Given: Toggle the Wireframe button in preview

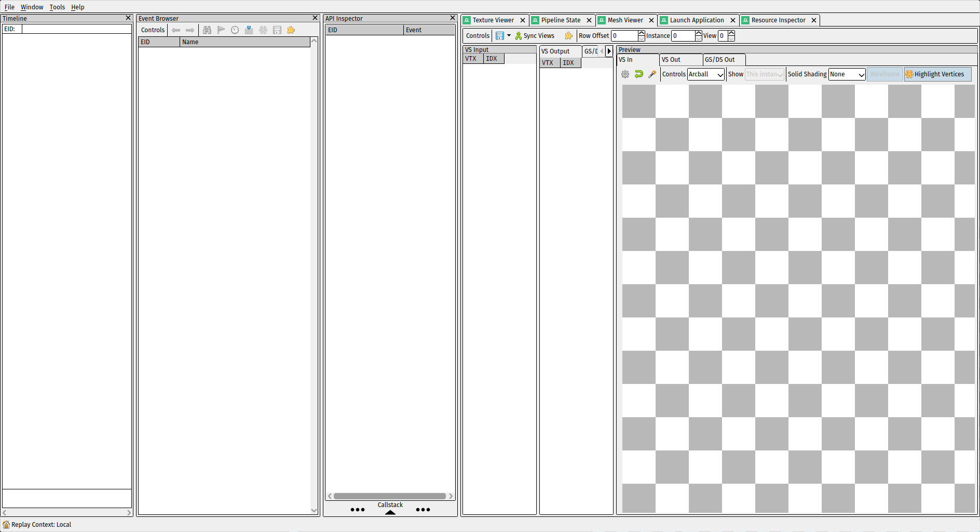Looking at the screenshot, I should (x=884, y=74).
